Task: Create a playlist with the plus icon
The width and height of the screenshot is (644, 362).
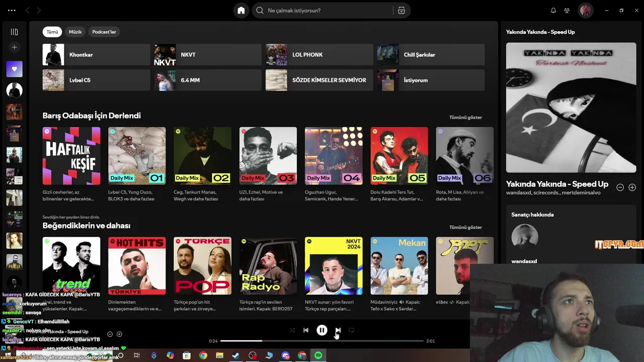Action: [14, 47]
